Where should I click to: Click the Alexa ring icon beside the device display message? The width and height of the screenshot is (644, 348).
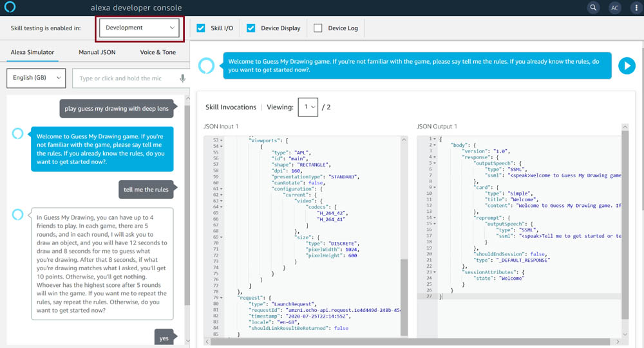206,66
